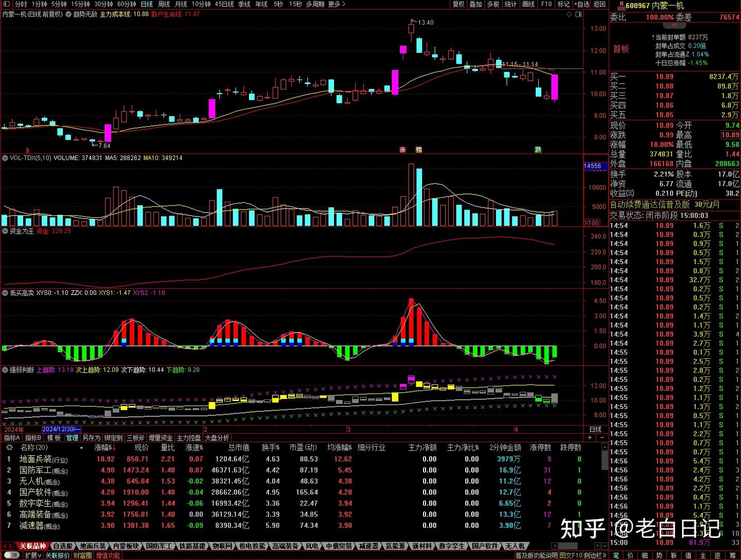Image resolution: width=741 pixels, height=560 pixels.
Task: Expand the VOL-TDX indicator dropdown
Action: [x=5, y=158]
